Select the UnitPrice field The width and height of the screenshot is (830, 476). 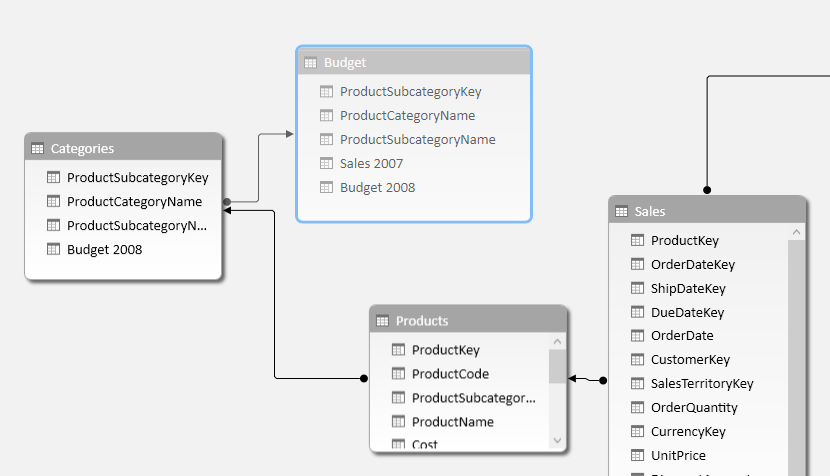pos(678,455)
